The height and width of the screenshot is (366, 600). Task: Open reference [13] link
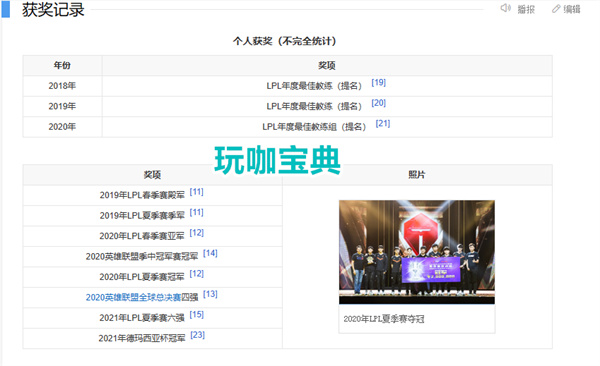[x=210, y=294]
